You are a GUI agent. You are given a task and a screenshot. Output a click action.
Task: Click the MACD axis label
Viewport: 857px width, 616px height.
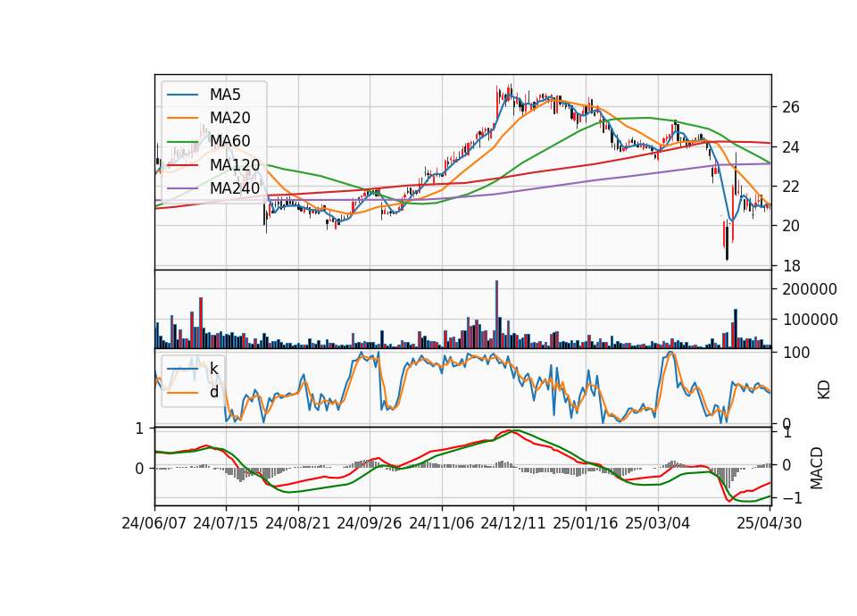[817, 468]
